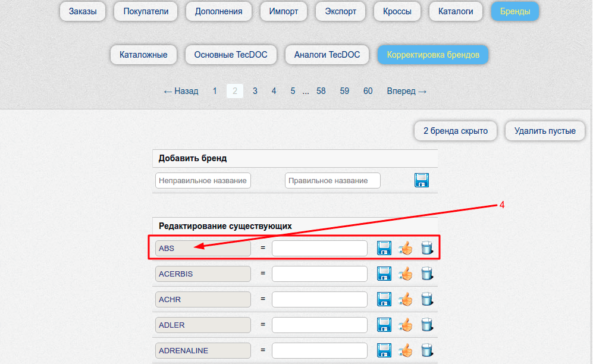This screenshot has height=364, width=593.
Task: Go to the Дополнения section
Action: [219, 11]
